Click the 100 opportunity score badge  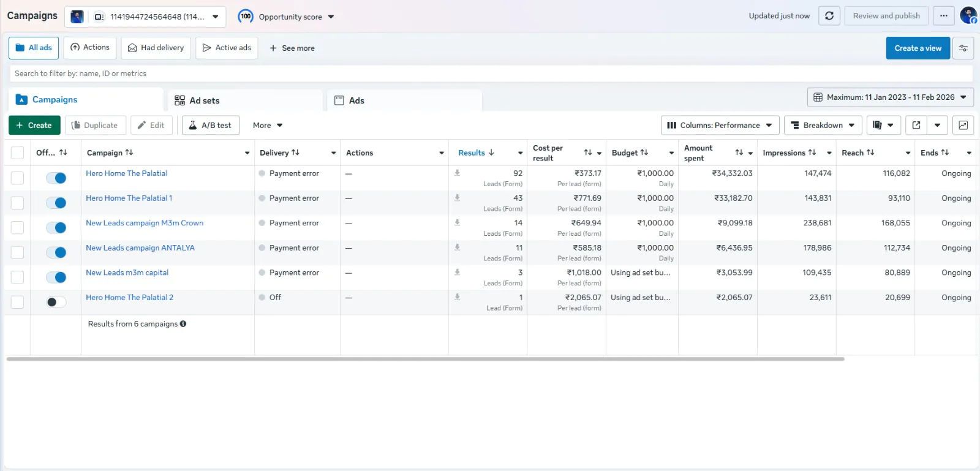coord(246,17)
